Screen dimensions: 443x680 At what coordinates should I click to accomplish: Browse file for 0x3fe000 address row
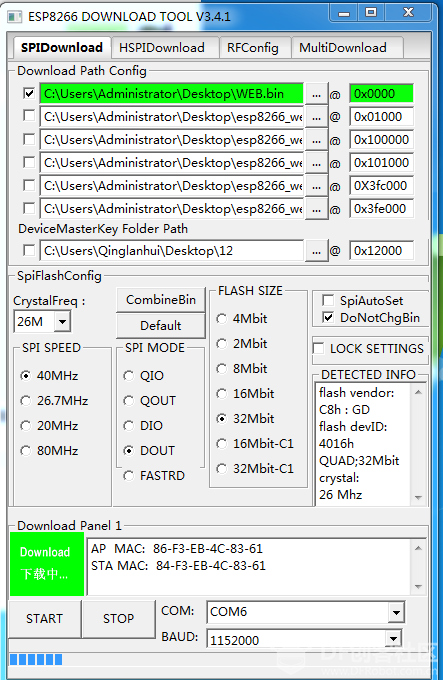pos(316,209)
